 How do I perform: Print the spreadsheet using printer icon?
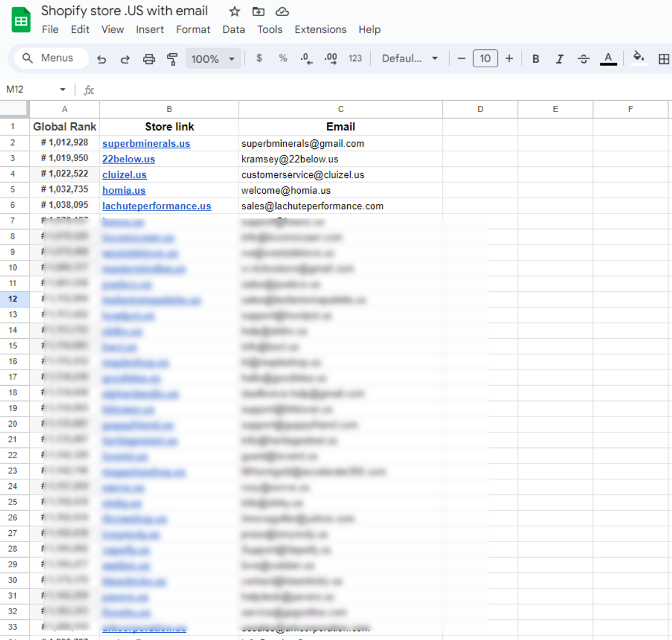coord(149,59)
